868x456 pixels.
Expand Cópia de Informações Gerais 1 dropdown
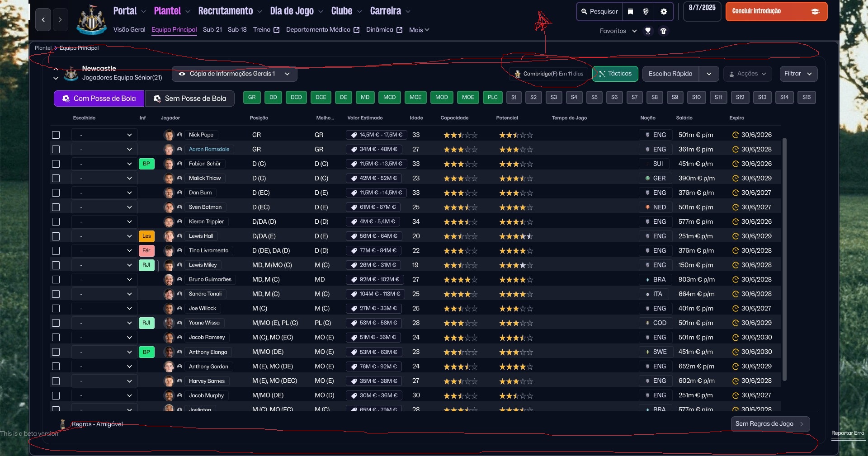[x=234, y=74]
